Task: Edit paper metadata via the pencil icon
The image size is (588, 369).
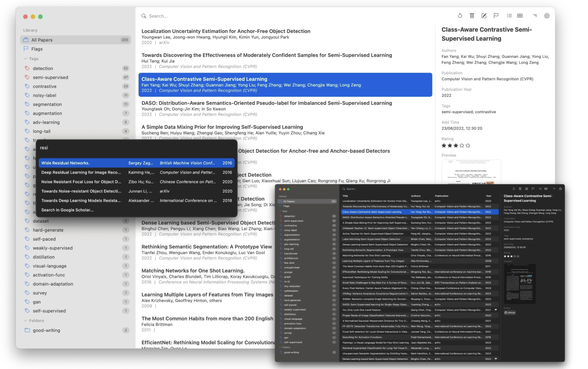Action: coord(484,16)
